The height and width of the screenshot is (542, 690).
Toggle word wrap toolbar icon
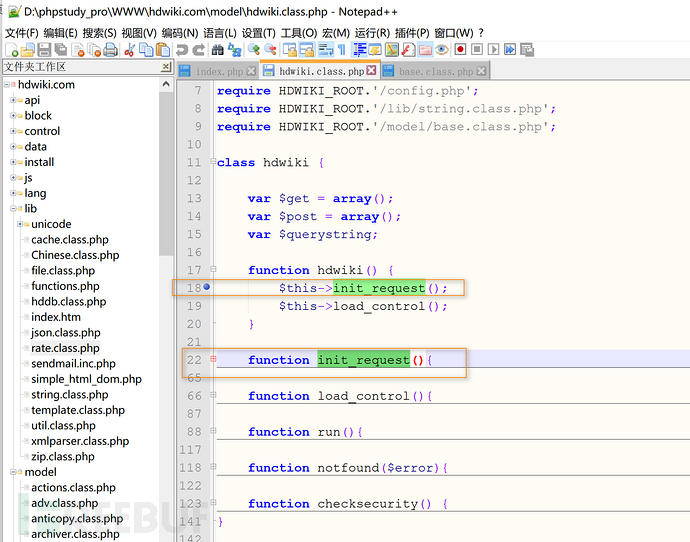point(326,50)
